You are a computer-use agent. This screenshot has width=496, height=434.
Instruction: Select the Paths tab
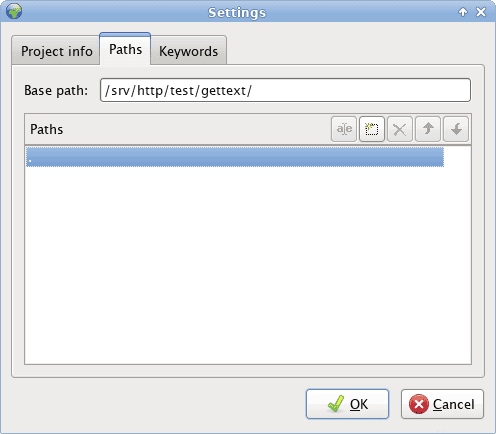(x=125, y=49)
